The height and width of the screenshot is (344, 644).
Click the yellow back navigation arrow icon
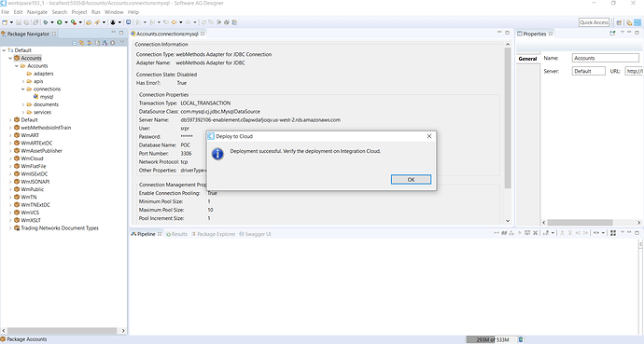pyautogui.click(x=174, y=22)
